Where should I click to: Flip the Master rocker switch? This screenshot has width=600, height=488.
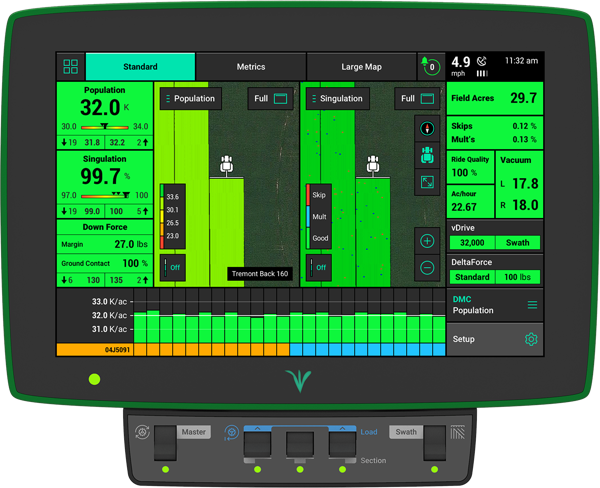tap(167, 444)
